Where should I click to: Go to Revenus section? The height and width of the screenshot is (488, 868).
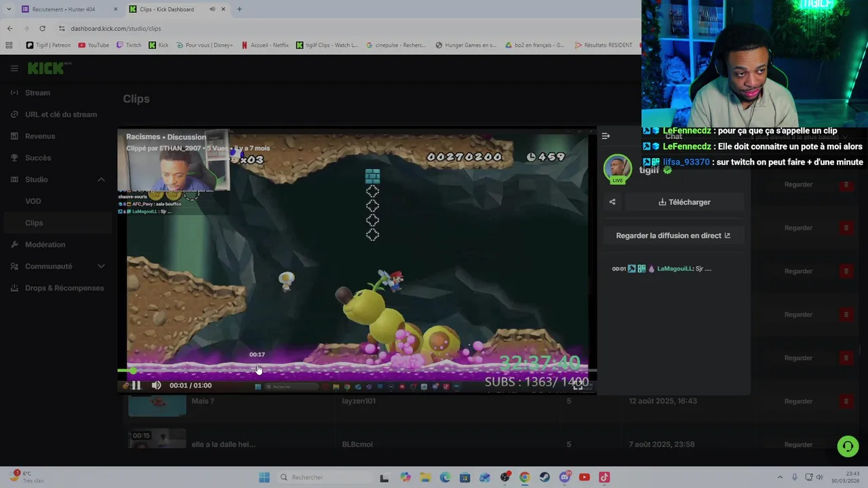point(56,136)
